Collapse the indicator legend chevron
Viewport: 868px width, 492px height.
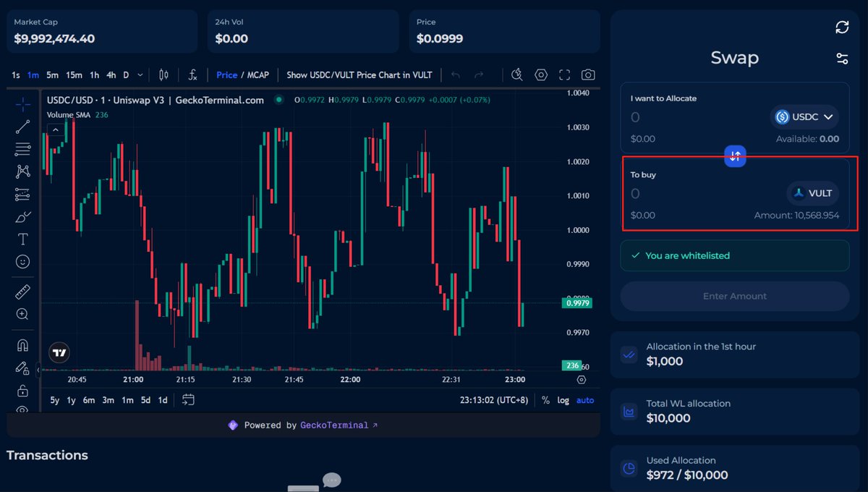coord(54,130)
